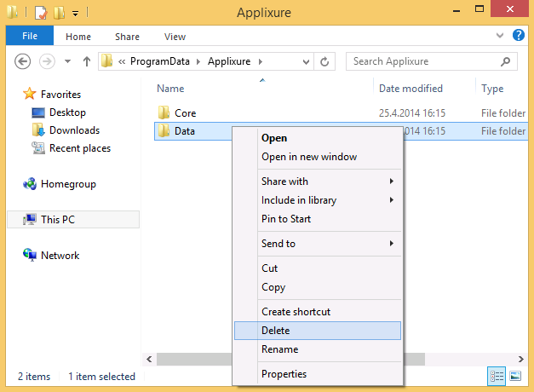
Task: Choose Open from the context menu
Action: (x=318, y=138)
